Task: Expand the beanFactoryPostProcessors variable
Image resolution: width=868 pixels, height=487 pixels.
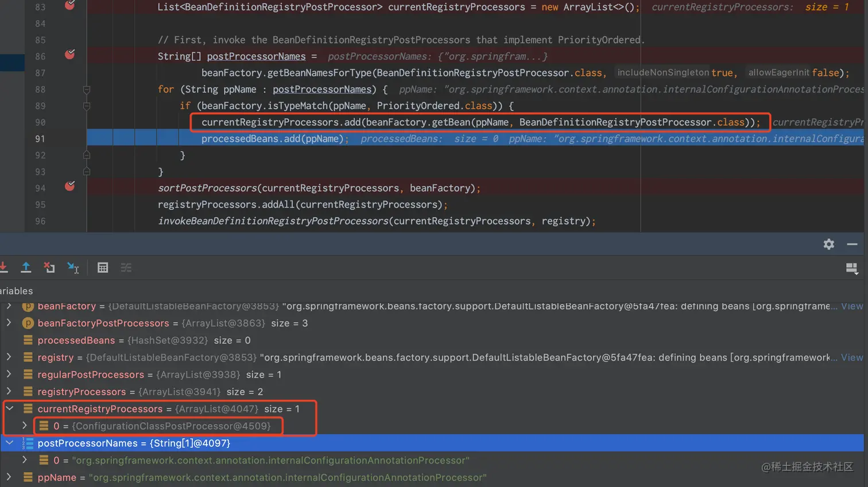Action: [9, 323]
